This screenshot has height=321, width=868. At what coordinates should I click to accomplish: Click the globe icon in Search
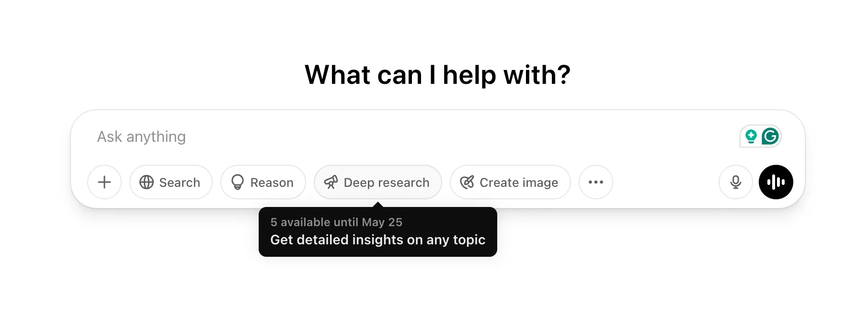coord(147,182)
